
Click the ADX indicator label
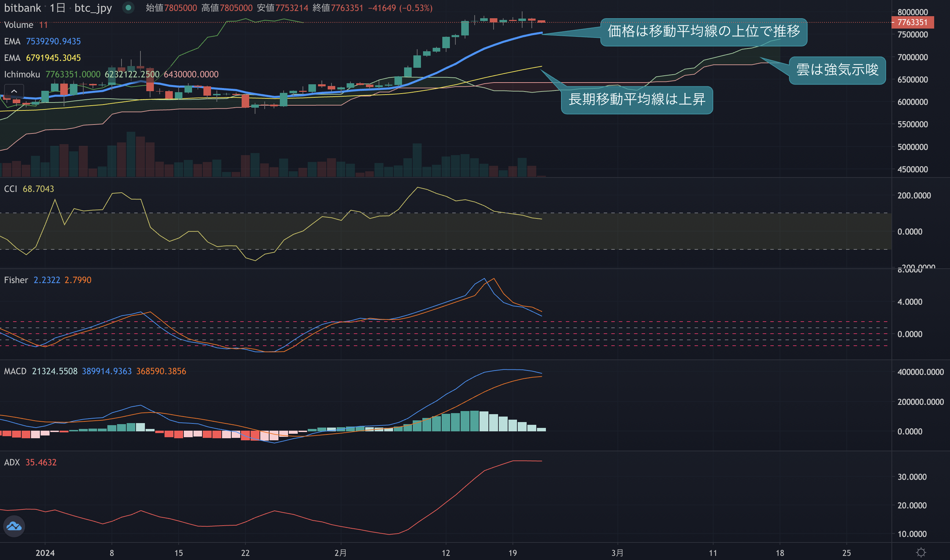(12, 462)
